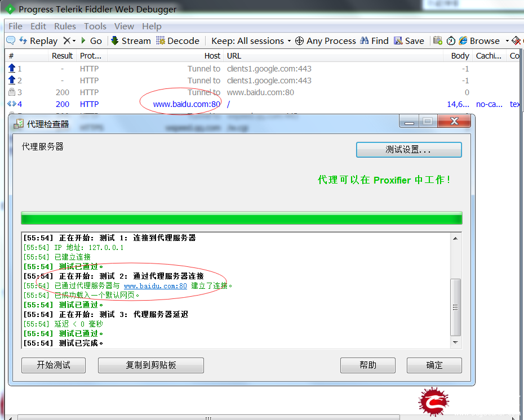The width and height of the screenshot is (524, 420).
Task: Click log line '延迟 < 0 毫秒'
Action: (x=63, y=324)
